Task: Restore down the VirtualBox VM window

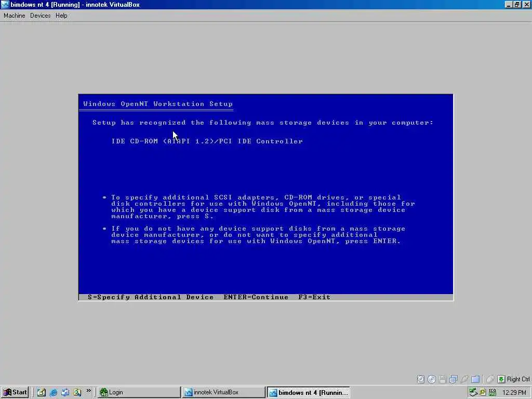Action: [517, 5]
